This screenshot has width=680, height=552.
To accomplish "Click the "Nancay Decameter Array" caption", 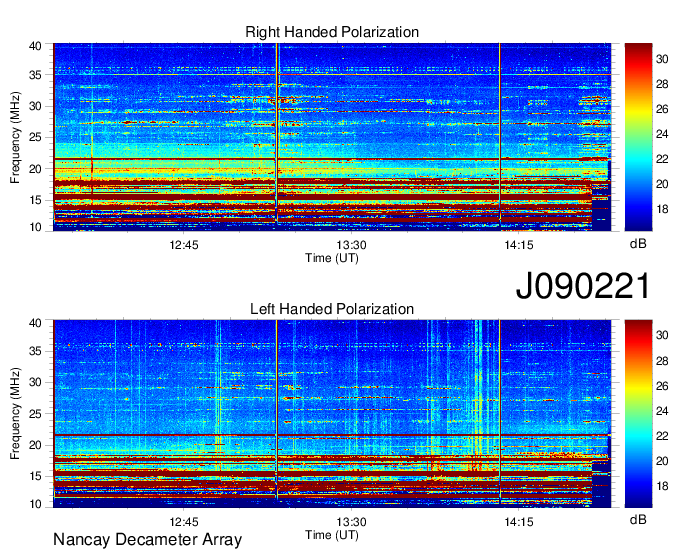I will tap(147, 540).
